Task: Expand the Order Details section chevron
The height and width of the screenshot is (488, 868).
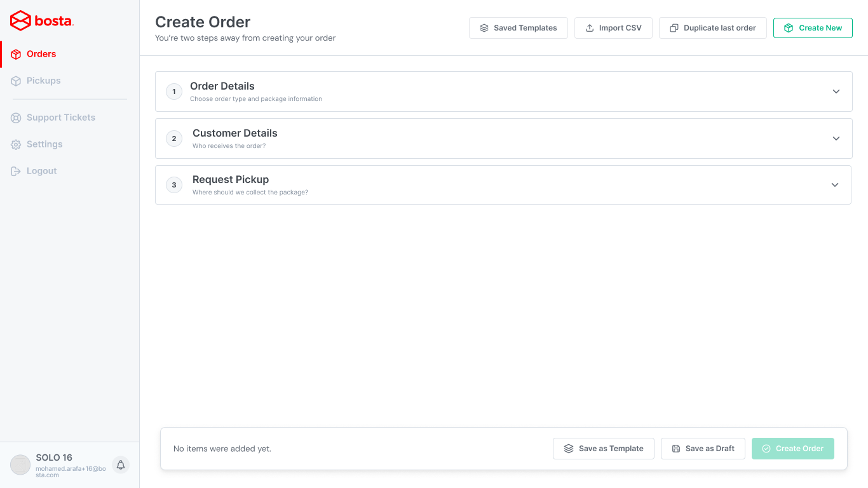Action: pos(836,91)
